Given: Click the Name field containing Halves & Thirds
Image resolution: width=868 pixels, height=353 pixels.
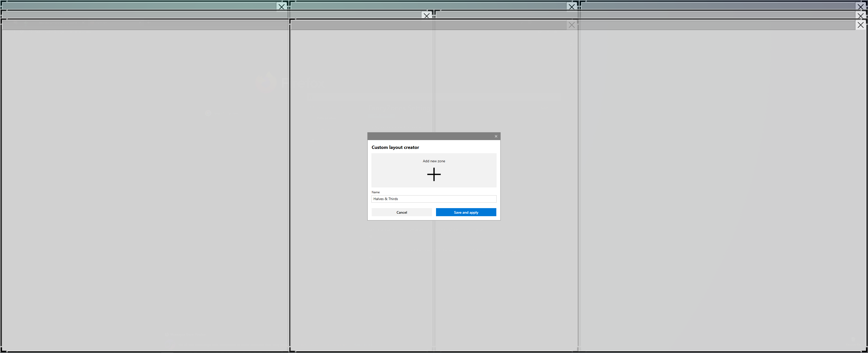Looking at the screenshot, I should (434, 199).
